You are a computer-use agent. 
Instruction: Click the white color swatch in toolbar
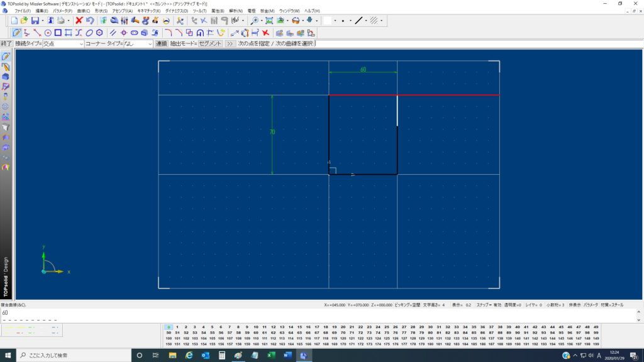[327, 21]
